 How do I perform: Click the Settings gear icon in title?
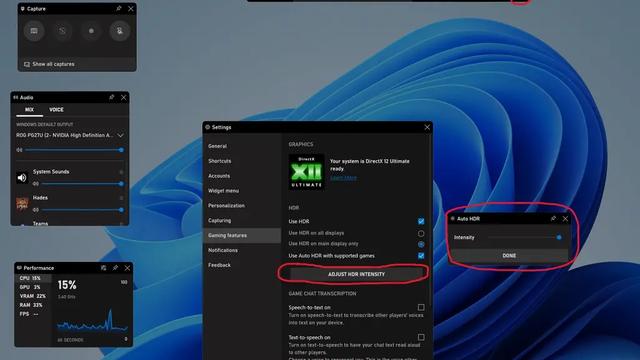point(207,127)
